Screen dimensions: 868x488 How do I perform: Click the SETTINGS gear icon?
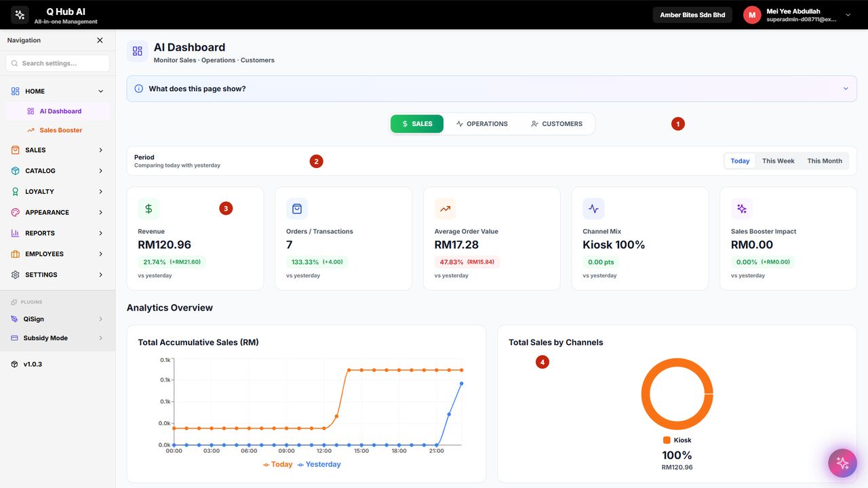pos(15,274)
